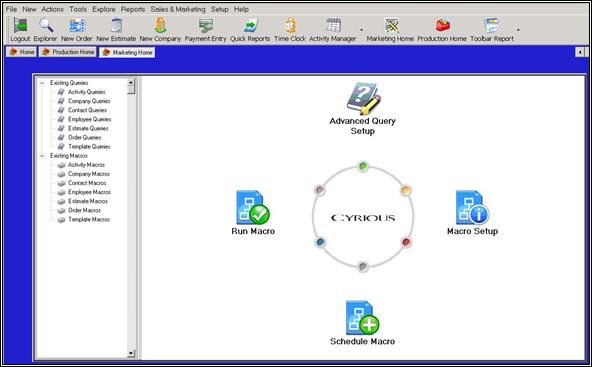The image size is (592, 367).
Task: Open the Payment Entry toolbar icon
Action: [205, 30]
